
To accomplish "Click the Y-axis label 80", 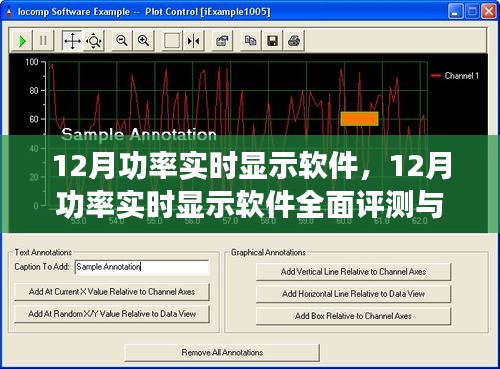I will 34,91.
